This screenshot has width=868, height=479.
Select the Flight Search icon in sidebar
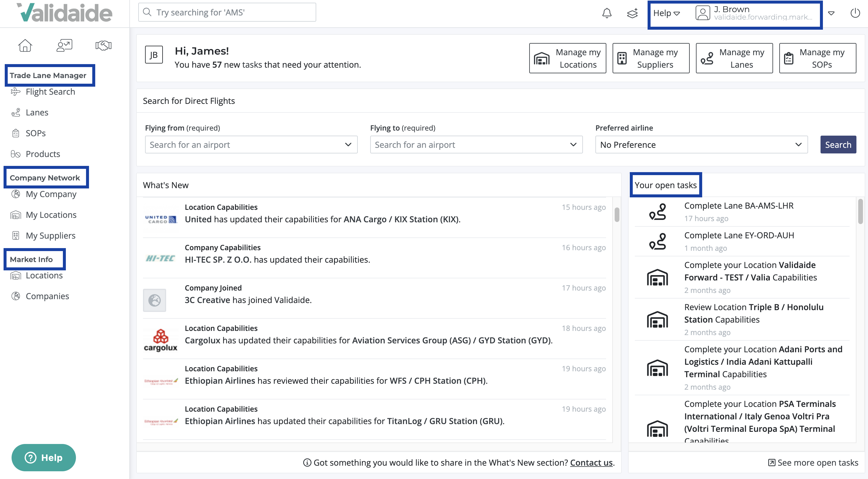pyautogui.click(x=16, y=91)
